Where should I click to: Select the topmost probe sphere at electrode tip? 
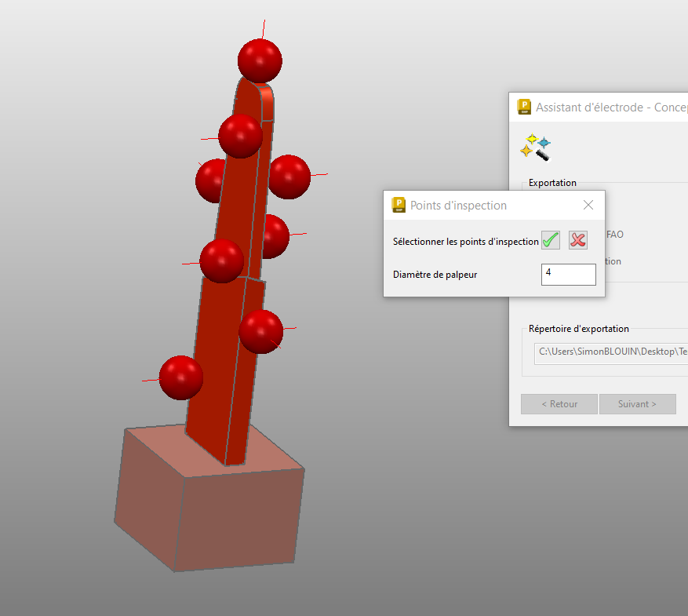(x=260, y=60)
